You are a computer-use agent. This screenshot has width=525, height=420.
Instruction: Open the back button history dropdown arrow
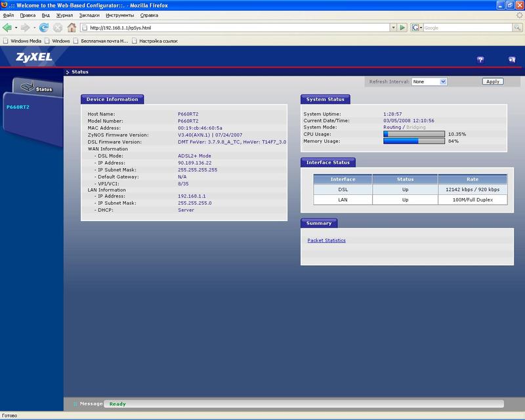click(x=16, y=28)
